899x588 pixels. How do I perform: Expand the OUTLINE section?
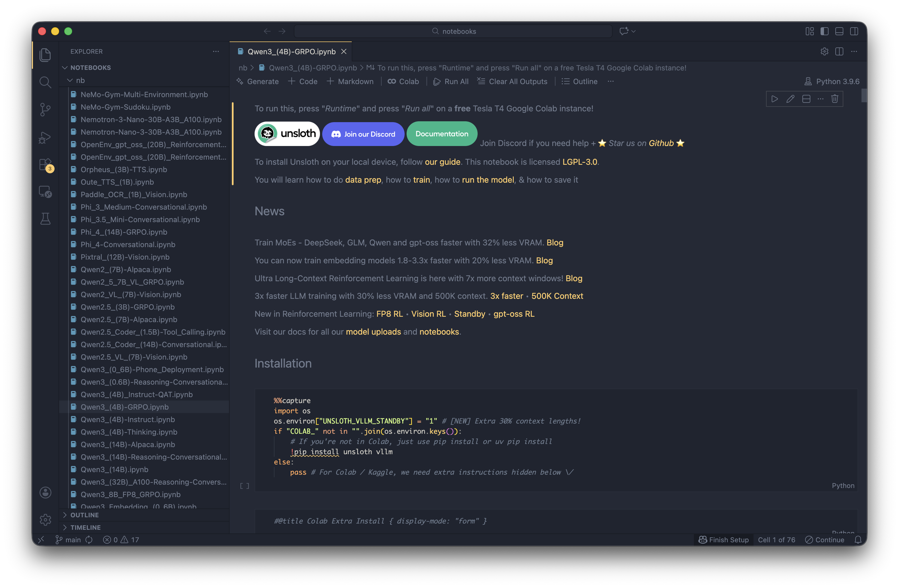84,515
